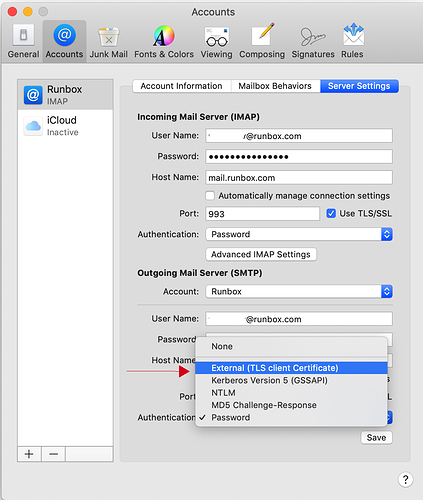Click the incoming Password field

click(x=299, y=157)
